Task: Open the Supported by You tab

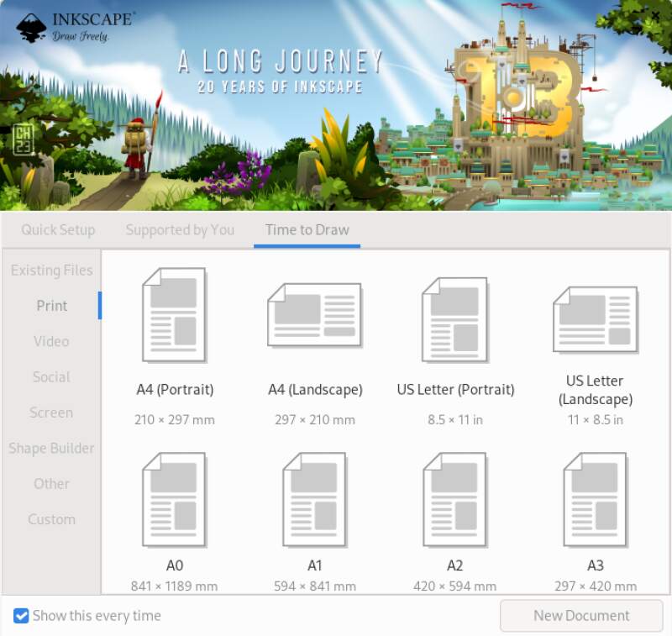Action: [179, 229]
